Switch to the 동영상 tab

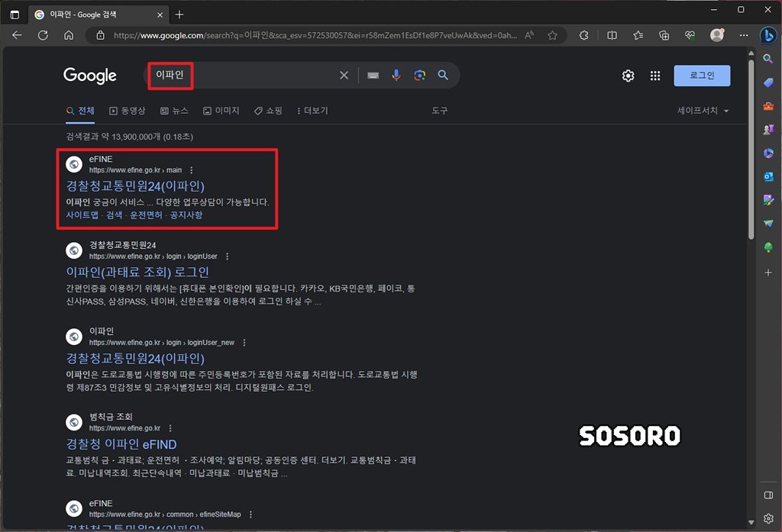pos(128,111)
